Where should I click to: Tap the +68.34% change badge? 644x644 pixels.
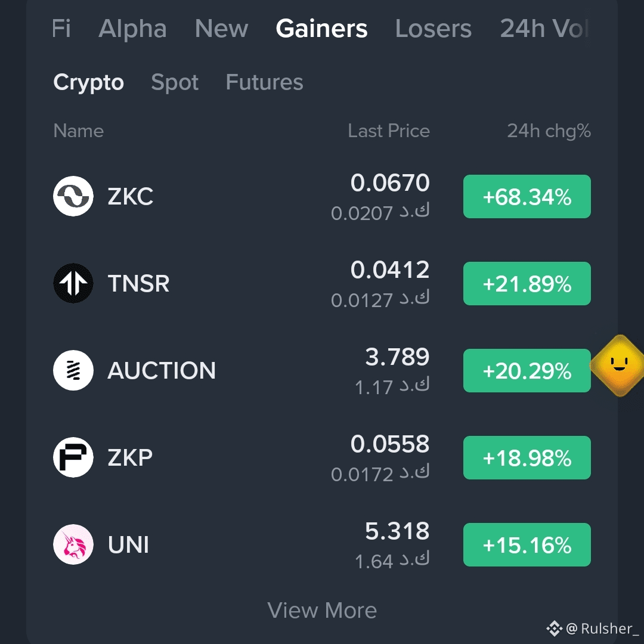(x=527, y=196)
